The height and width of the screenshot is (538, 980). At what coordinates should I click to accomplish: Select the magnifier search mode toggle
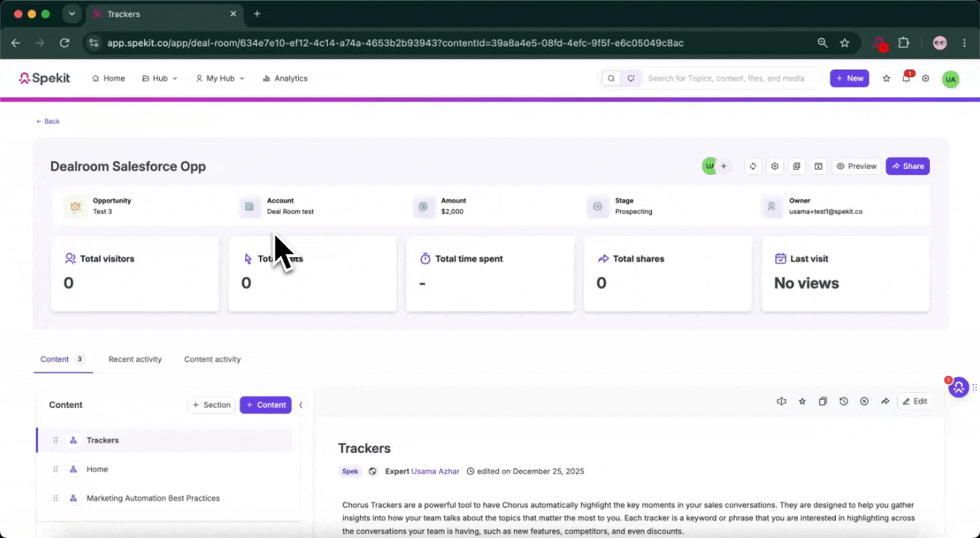pyautogui.click(x=612, y=78)
